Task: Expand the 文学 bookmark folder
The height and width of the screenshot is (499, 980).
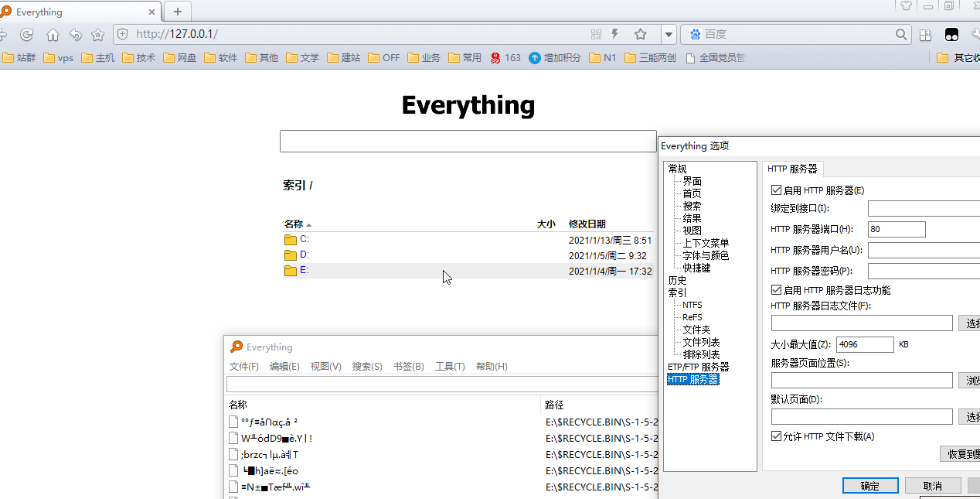Action: [303, 57]
